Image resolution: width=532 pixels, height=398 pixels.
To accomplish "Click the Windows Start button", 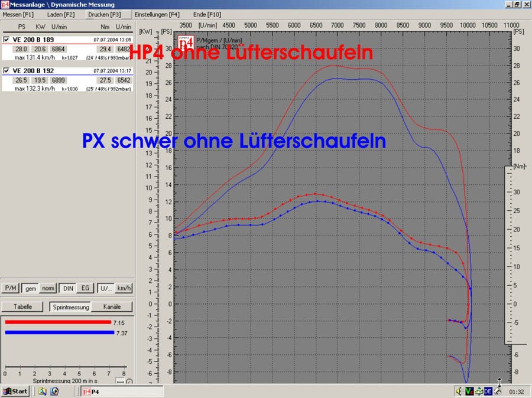I will (x=15, y=391).
